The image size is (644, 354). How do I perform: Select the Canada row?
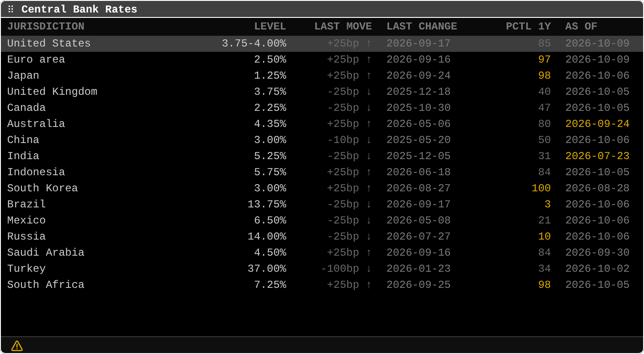[x=322, y=108]
